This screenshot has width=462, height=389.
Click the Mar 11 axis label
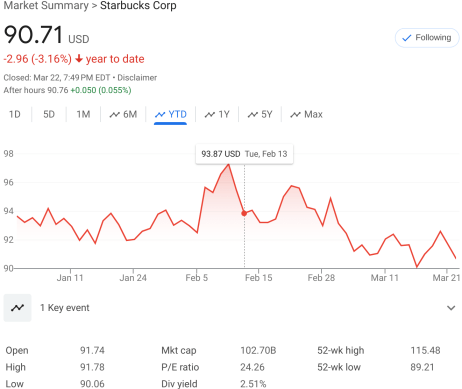click(385, 278)
